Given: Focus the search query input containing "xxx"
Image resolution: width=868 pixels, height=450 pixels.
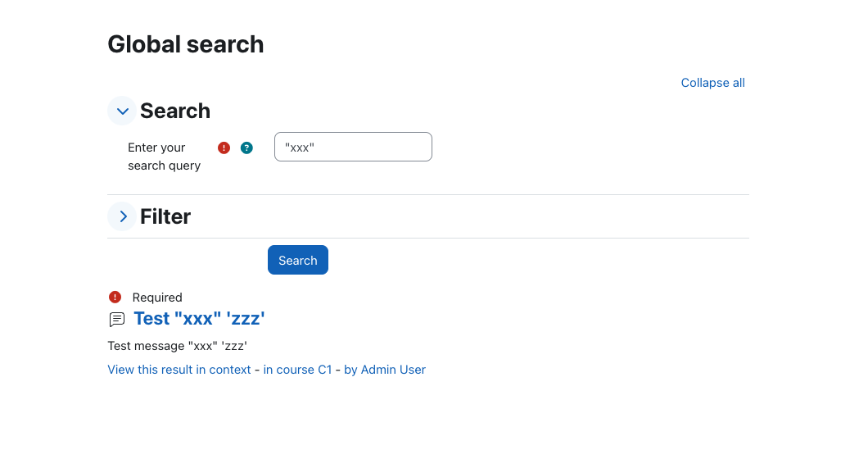Looking at the screenshot, I should point(353,147).
